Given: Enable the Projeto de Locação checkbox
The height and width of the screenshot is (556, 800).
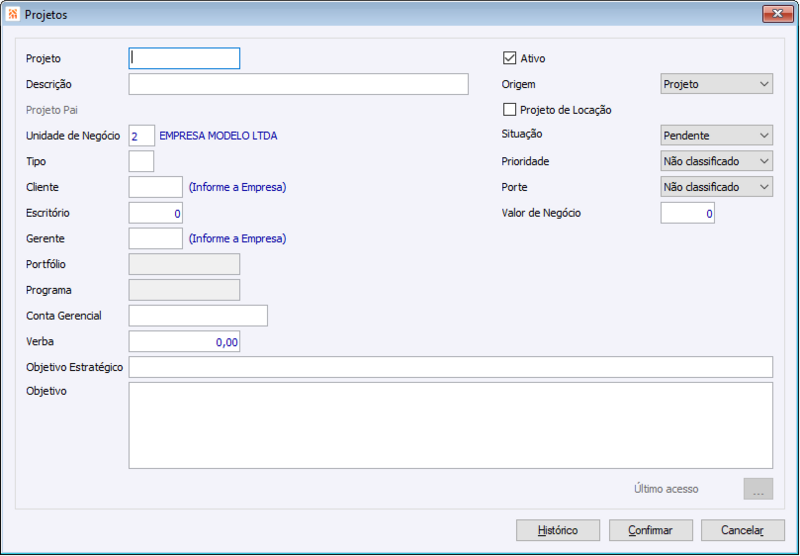Looking at the screenshot, I should coord(509,110).
